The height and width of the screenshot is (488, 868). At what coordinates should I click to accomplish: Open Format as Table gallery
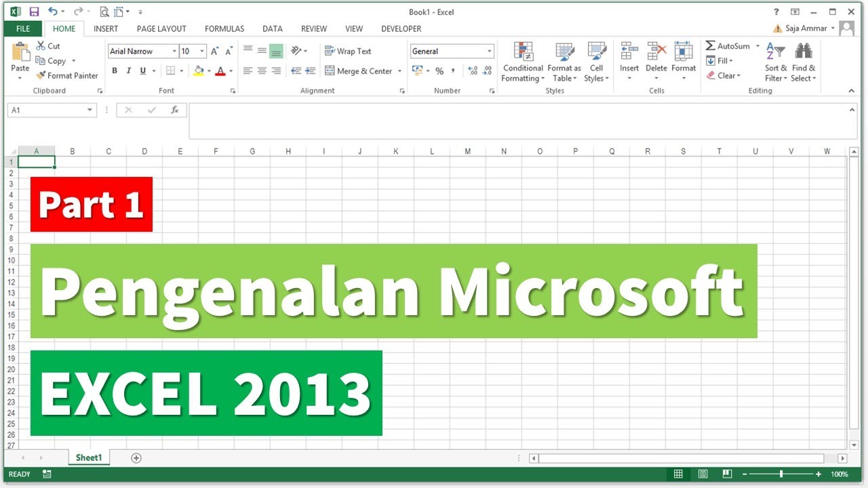pyautogui.click(x=564, y=62)
